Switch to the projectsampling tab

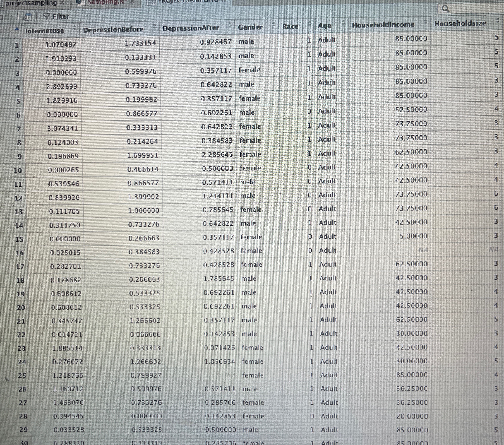pyautogui.click(x=31, y=3)
